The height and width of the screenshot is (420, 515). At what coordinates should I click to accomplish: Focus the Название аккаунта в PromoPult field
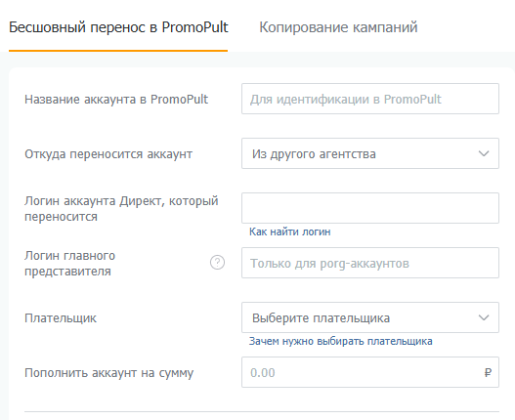pyautogui.click(x=370, y=99)
